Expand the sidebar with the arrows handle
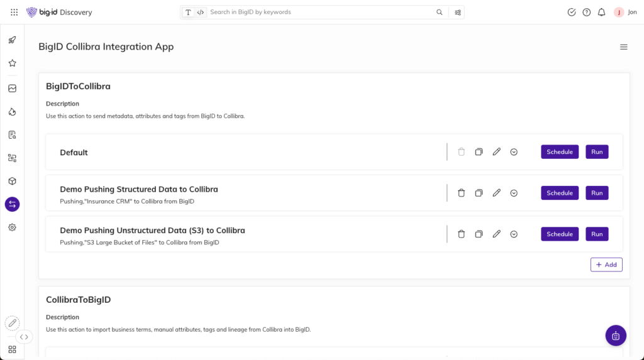Image resolution: width=644 pixels, height=360 pixels. click(24, 337)
